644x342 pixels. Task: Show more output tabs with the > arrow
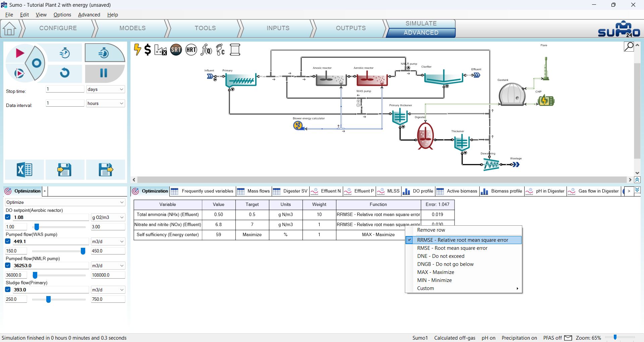click(629, 191)
